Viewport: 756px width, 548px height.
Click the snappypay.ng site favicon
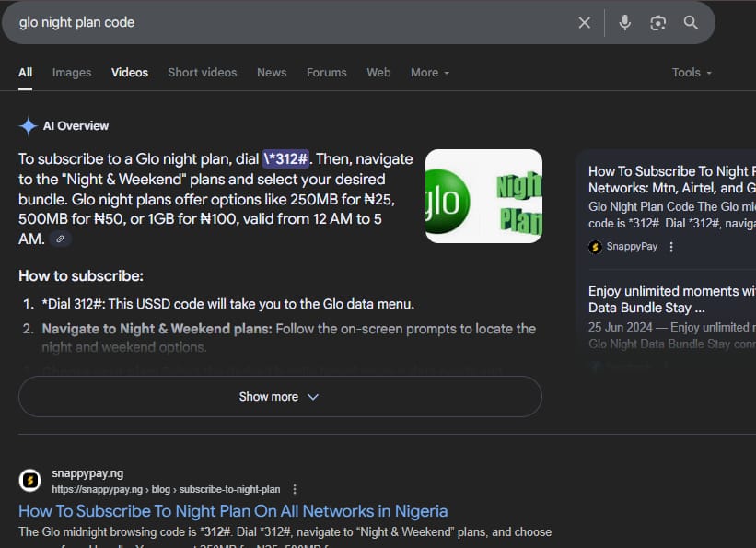(x=30, y=481)
